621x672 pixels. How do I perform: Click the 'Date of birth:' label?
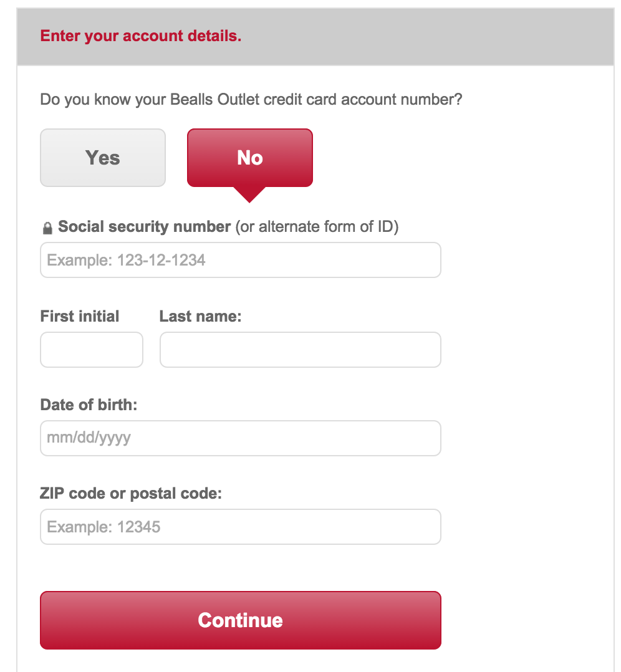click(x=89, y=405)
